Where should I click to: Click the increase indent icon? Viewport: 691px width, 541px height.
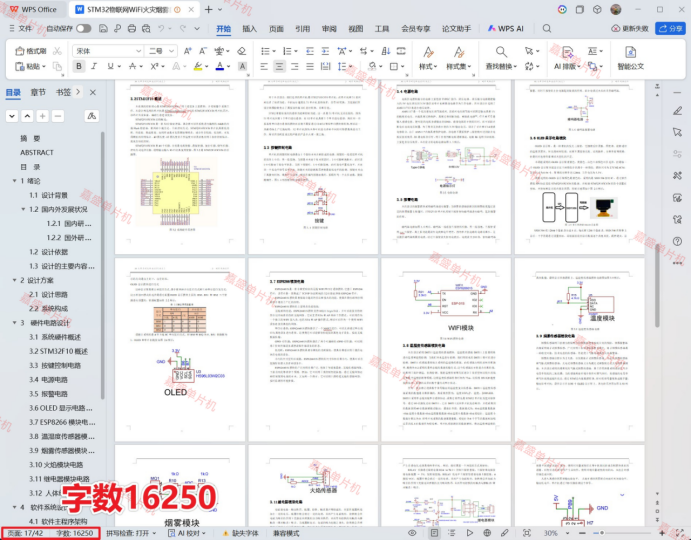click(x=325, y=51)
